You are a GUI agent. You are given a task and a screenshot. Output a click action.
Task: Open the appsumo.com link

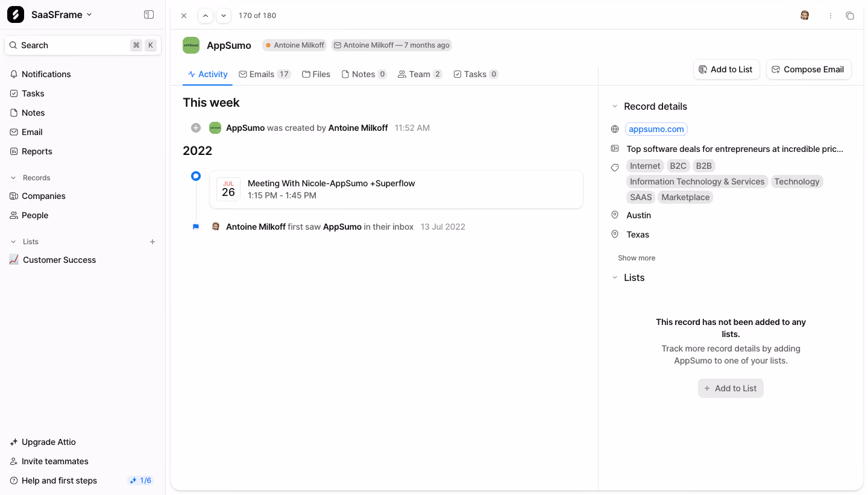pos(656,129)
